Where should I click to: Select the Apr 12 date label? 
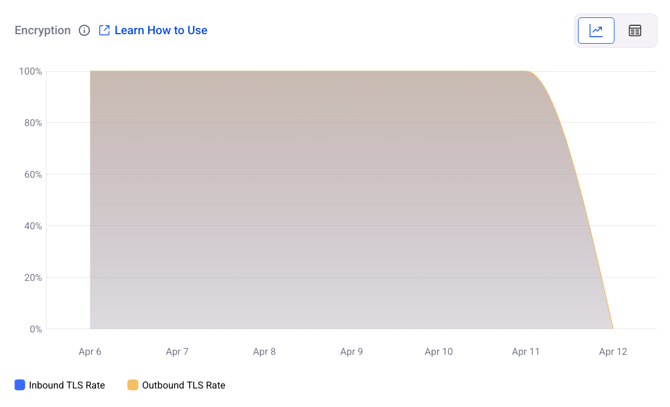click(613, 352)
